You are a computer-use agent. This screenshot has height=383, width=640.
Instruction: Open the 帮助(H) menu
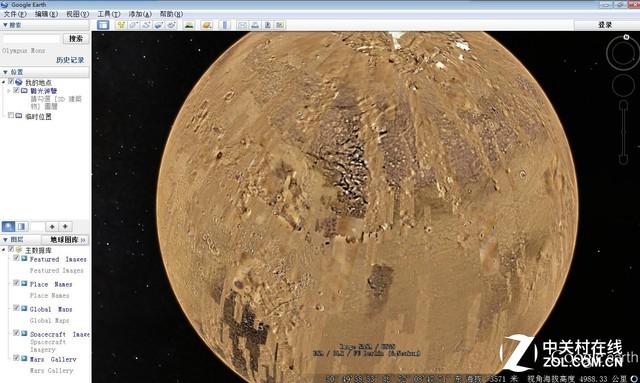click(x=171, y=14)
